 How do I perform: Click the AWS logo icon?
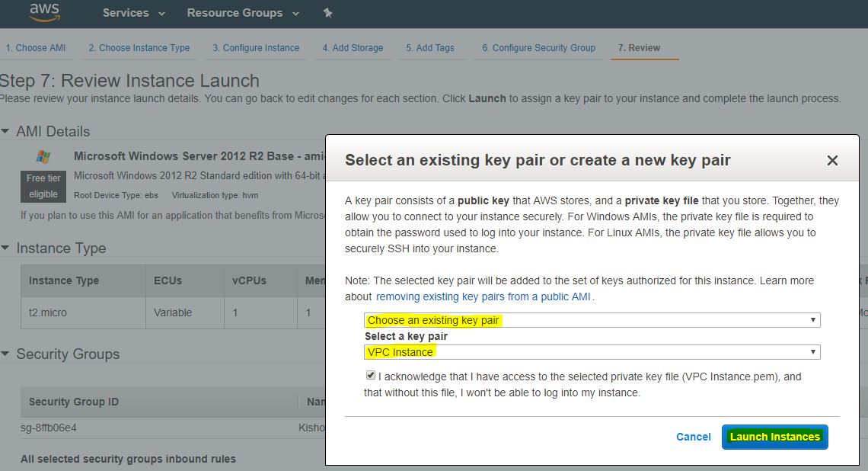click(x=44, y=12)
